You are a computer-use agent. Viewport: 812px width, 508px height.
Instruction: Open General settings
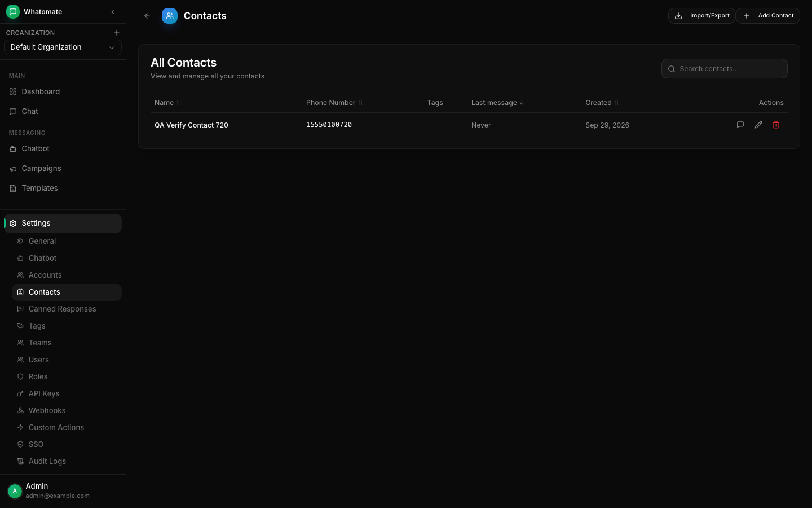click(67, 241)
